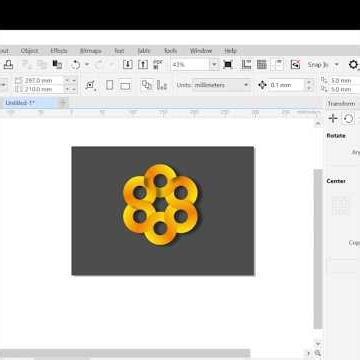Open the Object menu
Viewport: 360px width, 360px height.
click(29, 51)
